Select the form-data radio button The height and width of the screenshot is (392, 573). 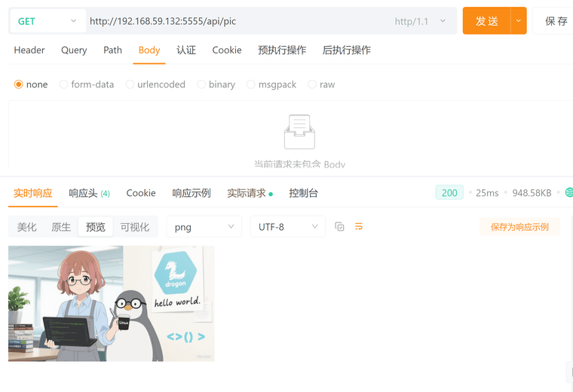(x=63, y=84)
